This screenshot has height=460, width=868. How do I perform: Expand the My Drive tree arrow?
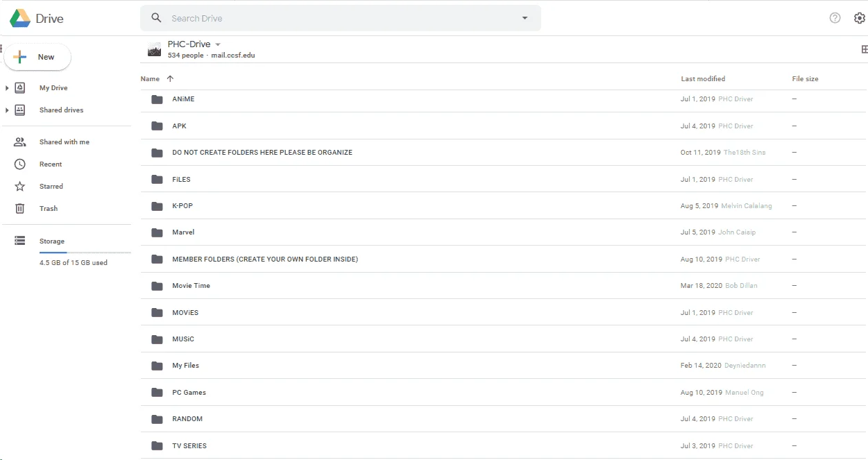pyautogui.click(x=7, y=88)
